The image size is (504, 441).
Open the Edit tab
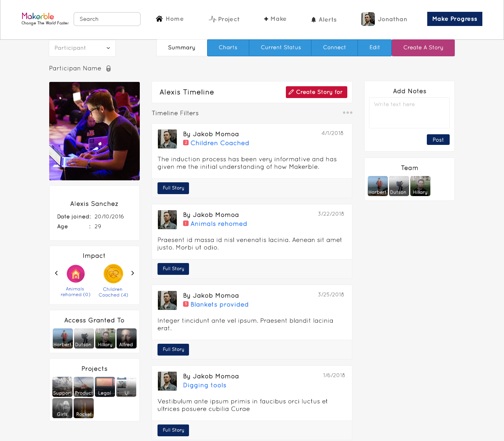point(374,48)
